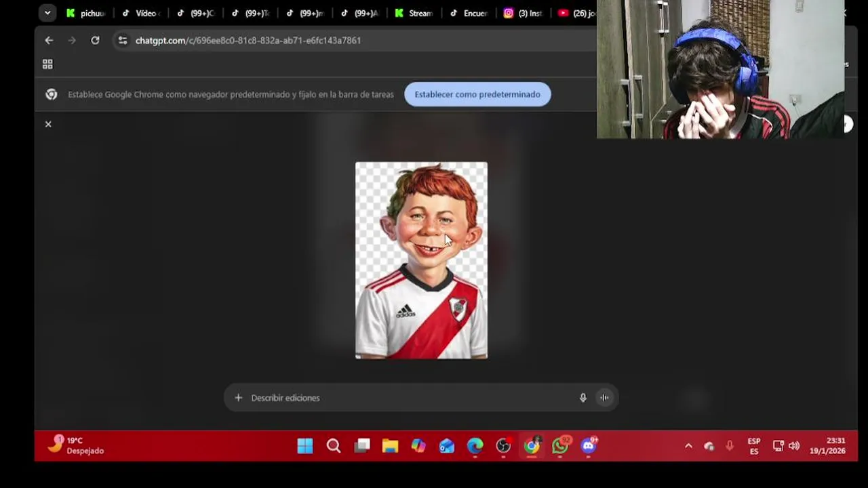Screen dimensions: 868x488
Task: Change the ESP ES input language
Action: (x=754, y=446)
